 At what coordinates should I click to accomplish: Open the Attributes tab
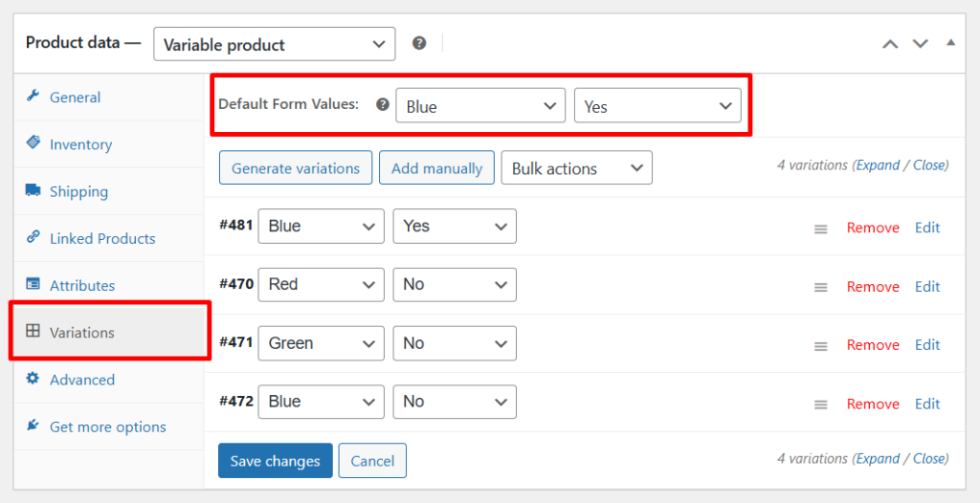coord(82,286)
